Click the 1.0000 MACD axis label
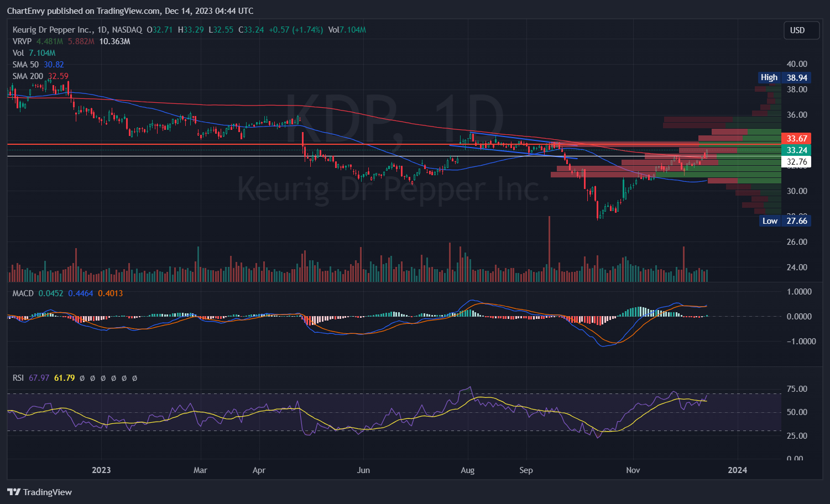Viewport: 830px width, 504px height. coord(799,292)
